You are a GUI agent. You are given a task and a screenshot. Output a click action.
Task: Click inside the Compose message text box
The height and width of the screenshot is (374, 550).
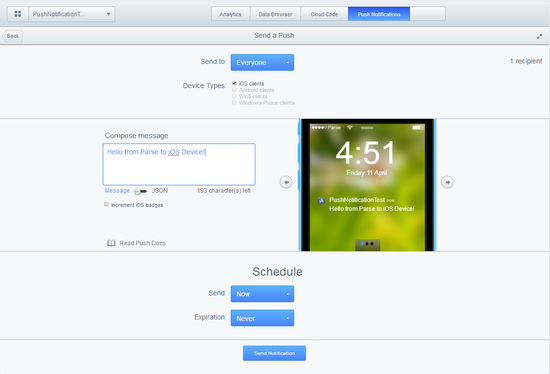179,164
